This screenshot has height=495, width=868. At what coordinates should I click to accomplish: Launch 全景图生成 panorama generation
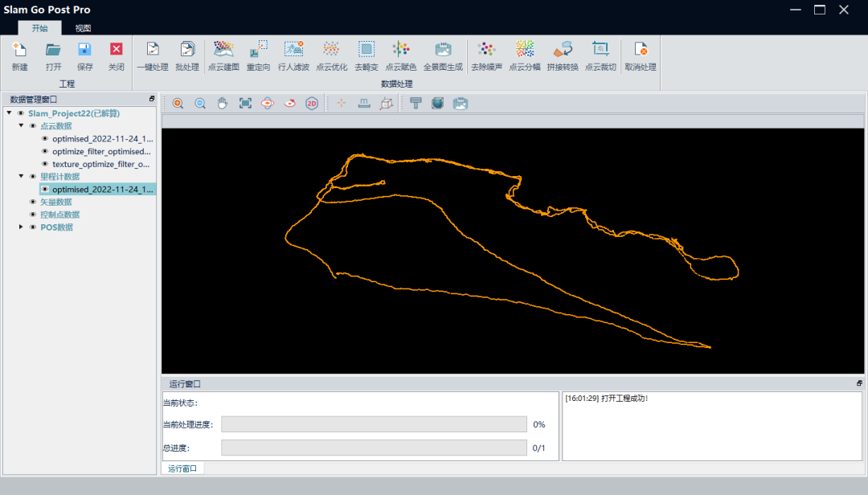443,50
